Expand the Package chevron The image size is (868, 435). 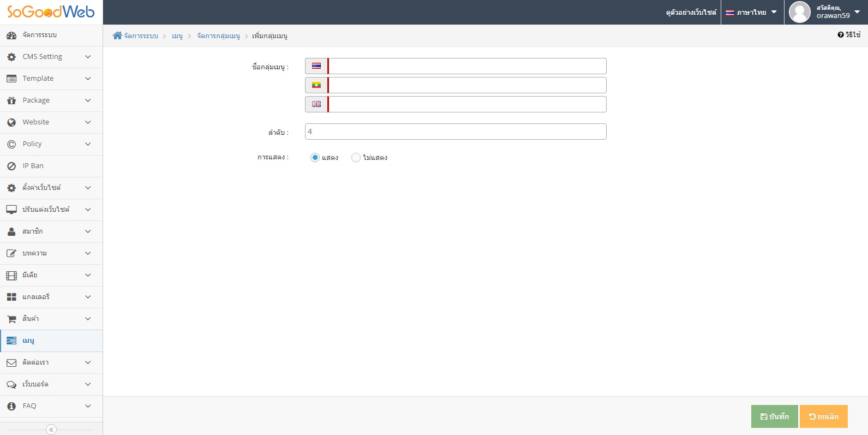(x=88, y=100)
